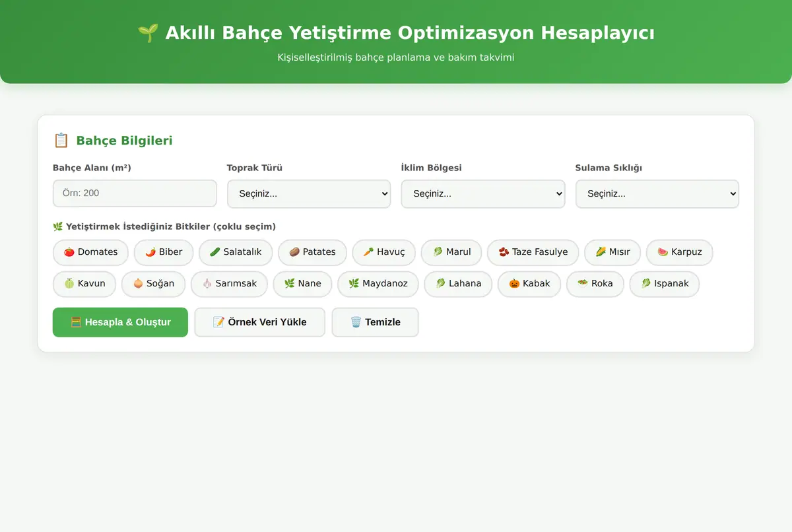The height and width of the screenshot is (532, 792).
Task: Choose the Marul plant chip
Action: click(451, 252)
